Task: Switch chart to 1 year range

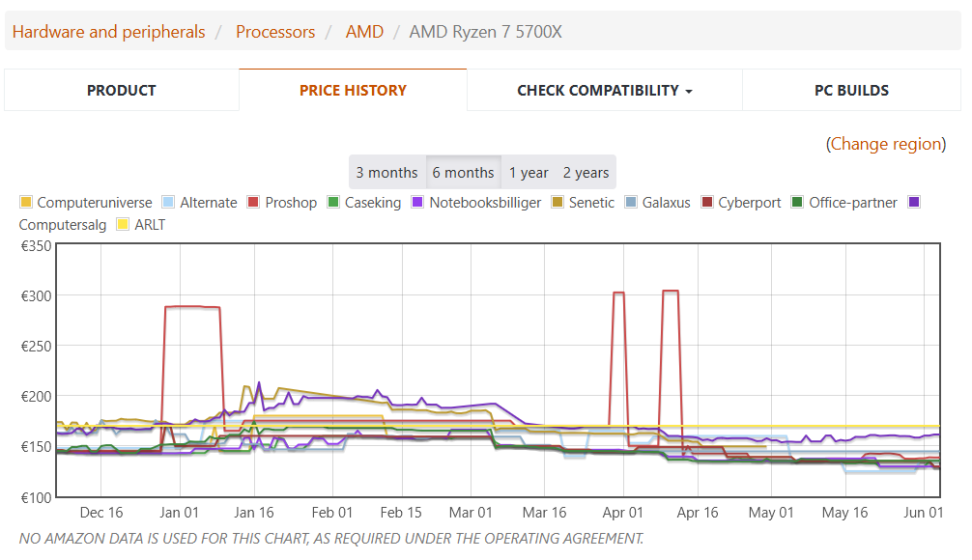Action: pos(529,172)
